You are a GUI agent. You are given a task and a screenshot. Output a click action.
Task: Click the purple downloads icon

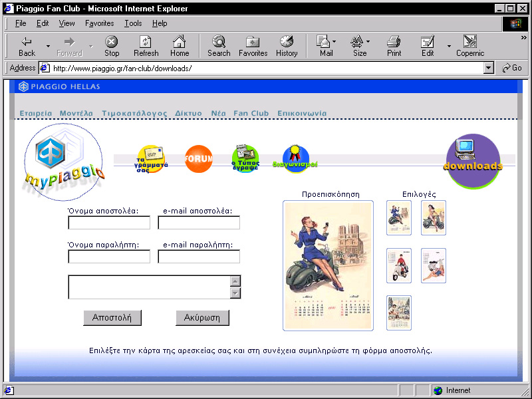click(x=473, y=161)
